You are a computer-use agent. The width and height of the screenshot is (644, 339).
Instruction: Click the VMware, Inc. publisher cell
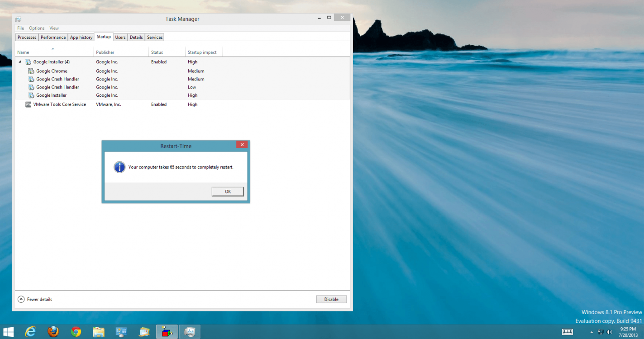point(109,104)
